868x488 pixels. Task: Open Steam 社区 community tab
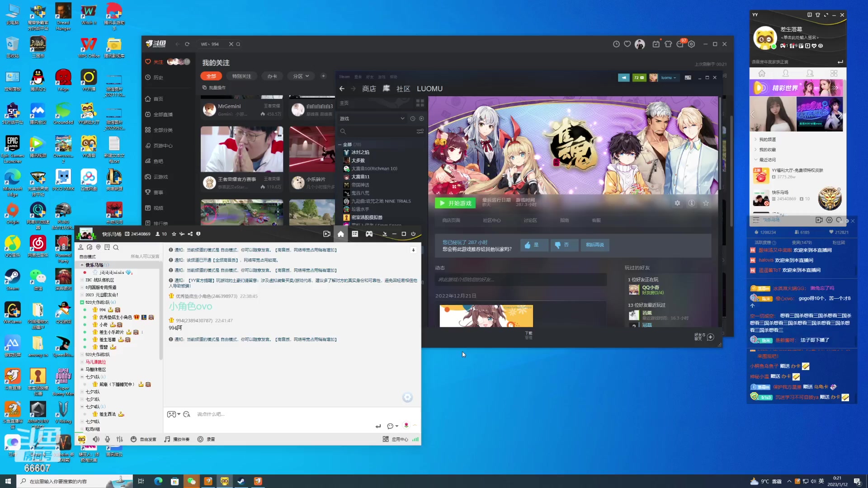[x=403, y=89]
